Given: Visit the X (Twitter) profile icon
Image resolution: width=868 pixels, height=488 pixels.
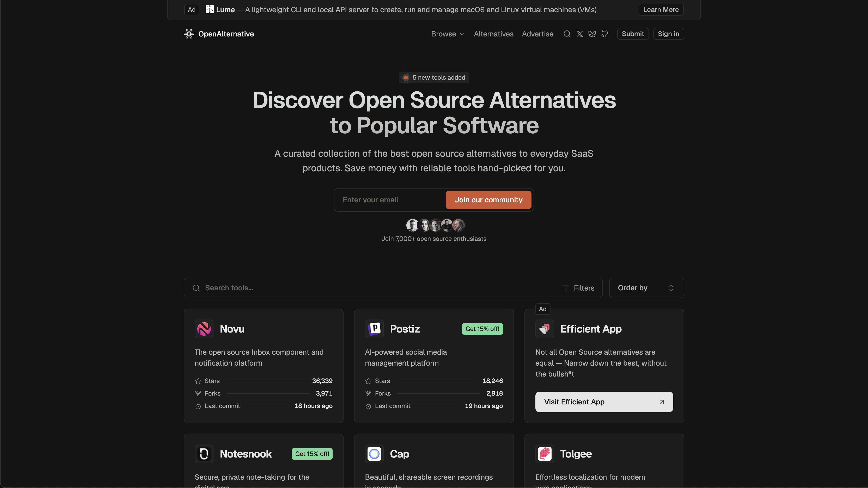Looking at the screenshot, I should [x=579, y=34].
